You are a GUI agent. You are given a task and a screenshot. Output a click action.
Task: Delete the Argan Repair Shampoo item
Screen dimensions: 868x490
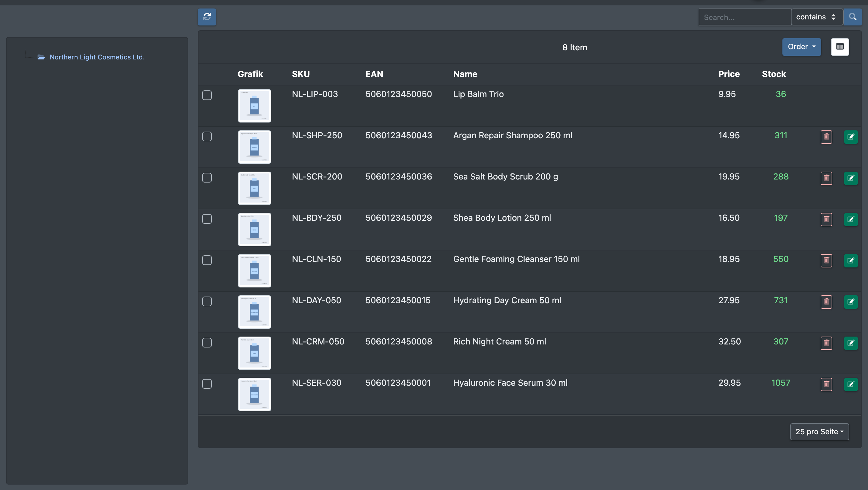(x=826, y=137)
